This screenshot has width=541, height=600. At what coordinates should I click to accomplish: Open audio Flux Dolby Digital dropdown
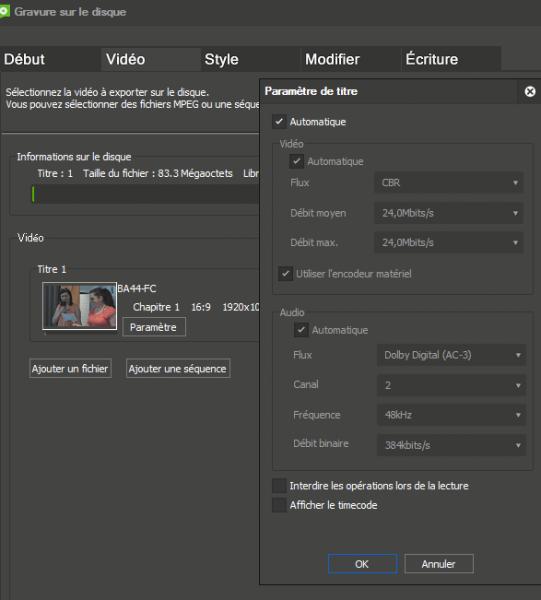(451, 355)
